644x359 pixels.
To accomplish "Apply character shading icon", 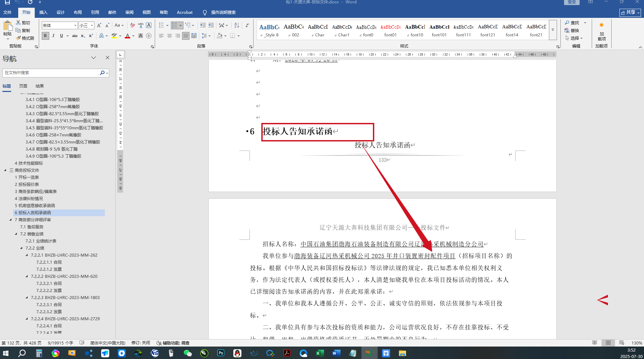I will tap(141, 36).
